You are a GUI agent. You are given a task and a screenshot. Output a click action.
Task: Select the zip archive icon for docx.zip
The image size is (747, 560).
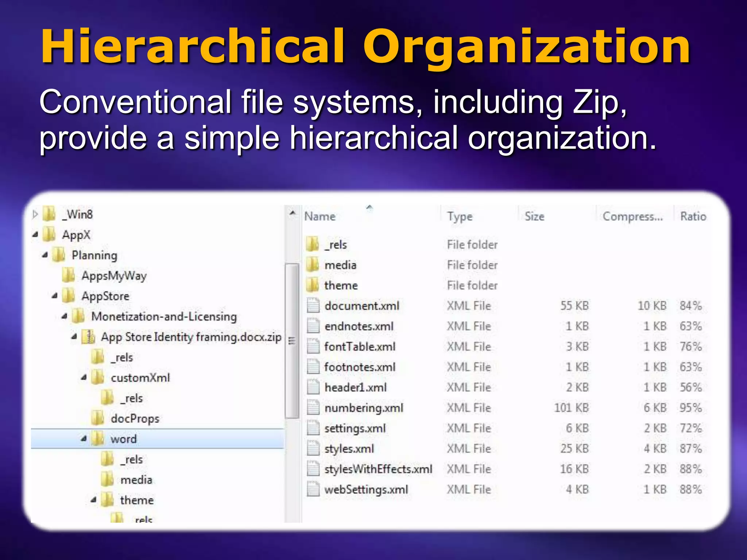(88, 337)
